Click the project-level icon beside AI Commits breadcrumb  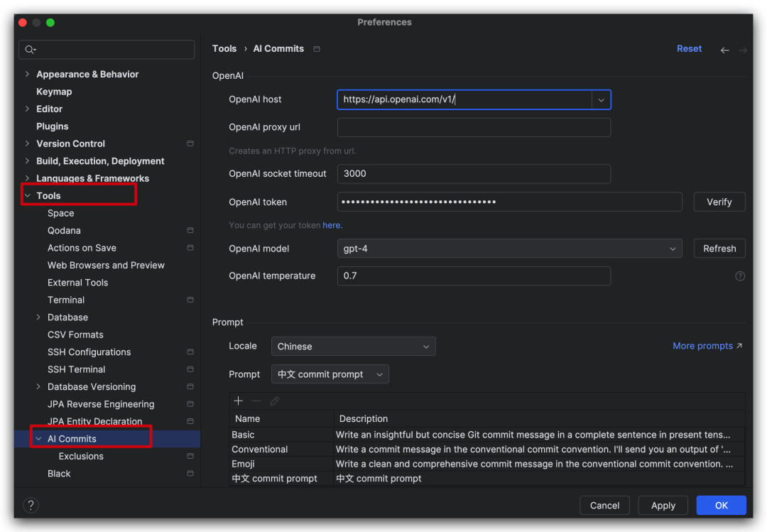click(x=317, y=49)
